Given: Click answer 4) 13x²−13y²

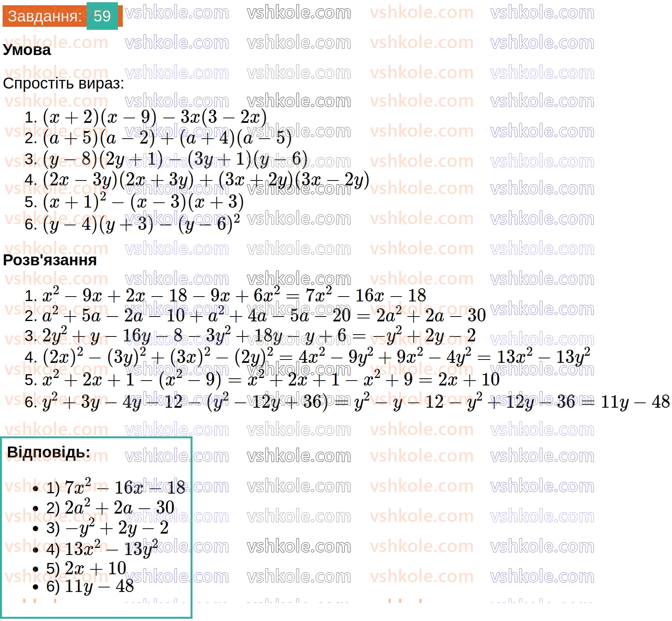Looking at the screenshot, I should click(x=102, y=549).
